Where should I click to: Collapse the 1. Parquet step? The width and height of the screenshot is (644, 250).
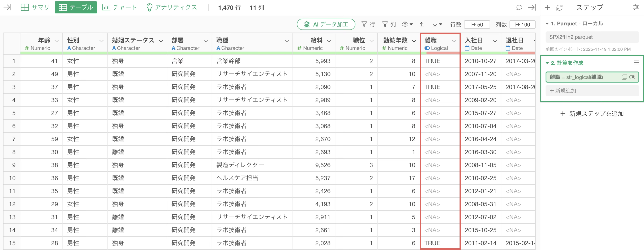(x=547, y=24)
